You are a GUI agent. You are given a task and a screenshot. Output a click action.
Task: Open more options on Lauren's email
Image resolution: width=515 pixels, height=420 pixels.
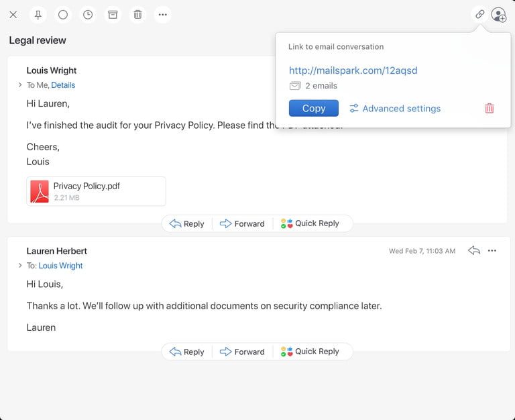click(492, 251)
